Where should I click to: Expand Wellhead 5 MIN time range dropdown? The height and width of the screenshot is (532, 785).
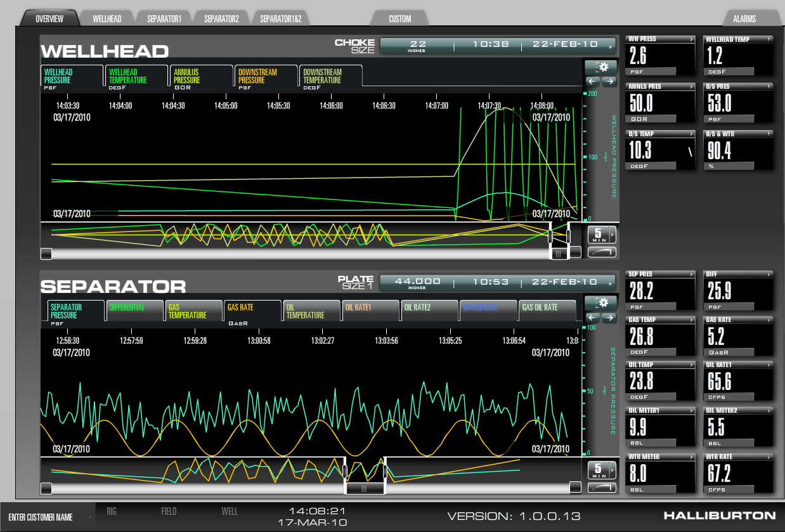pos(602,235)
